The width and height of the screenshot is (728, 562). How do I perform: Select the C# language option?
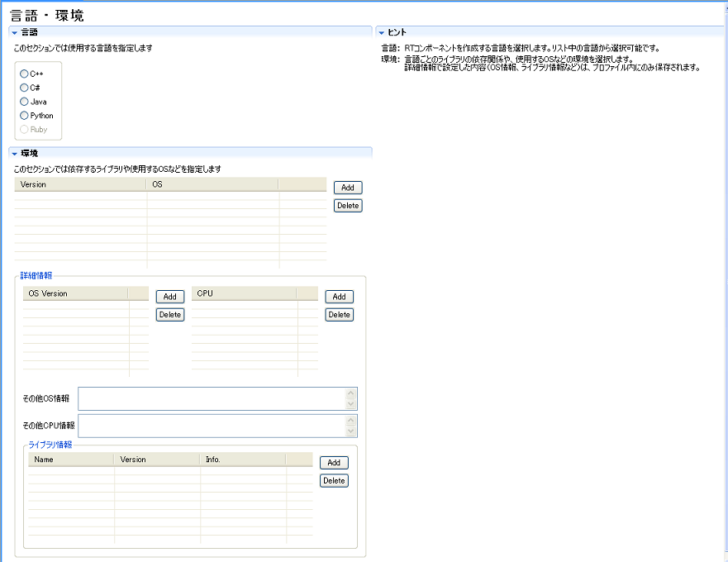click(24, 88)
